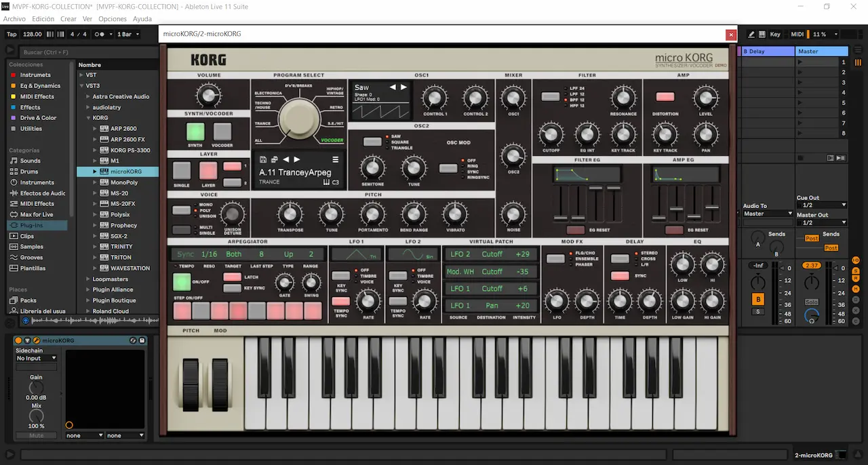
Task: Click the PITCH bend wheel
Action: (190, 385)
